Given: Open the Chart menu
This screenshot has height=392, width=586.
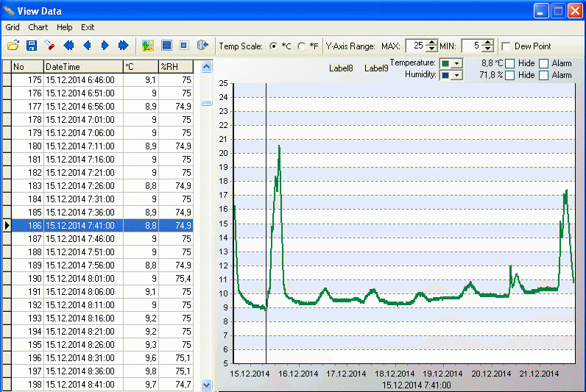Looking at the screenshot, I should (x=38, y=27).
